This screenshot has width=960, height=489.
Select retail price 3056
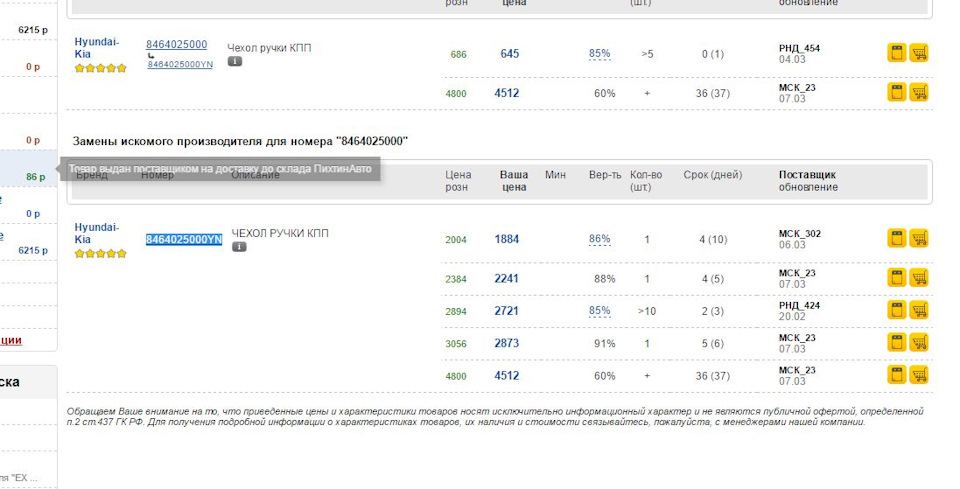point(456,344)
